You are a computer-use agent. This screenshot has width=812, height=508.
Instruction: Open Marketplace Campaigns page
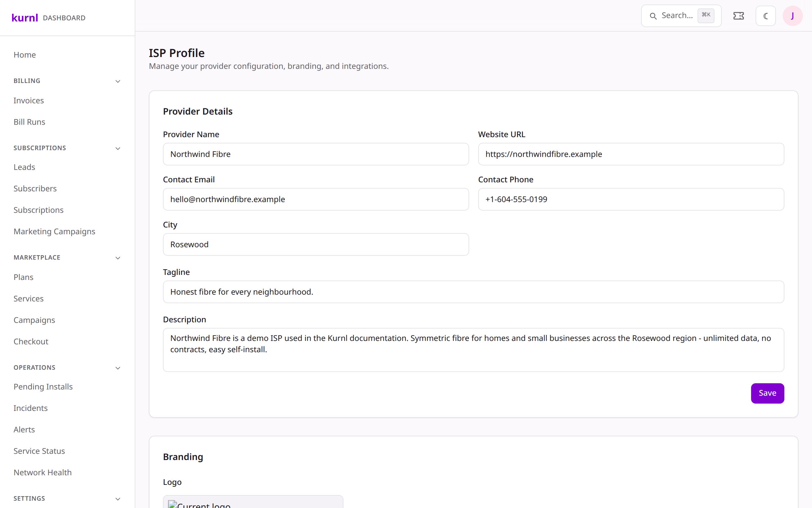34,320
